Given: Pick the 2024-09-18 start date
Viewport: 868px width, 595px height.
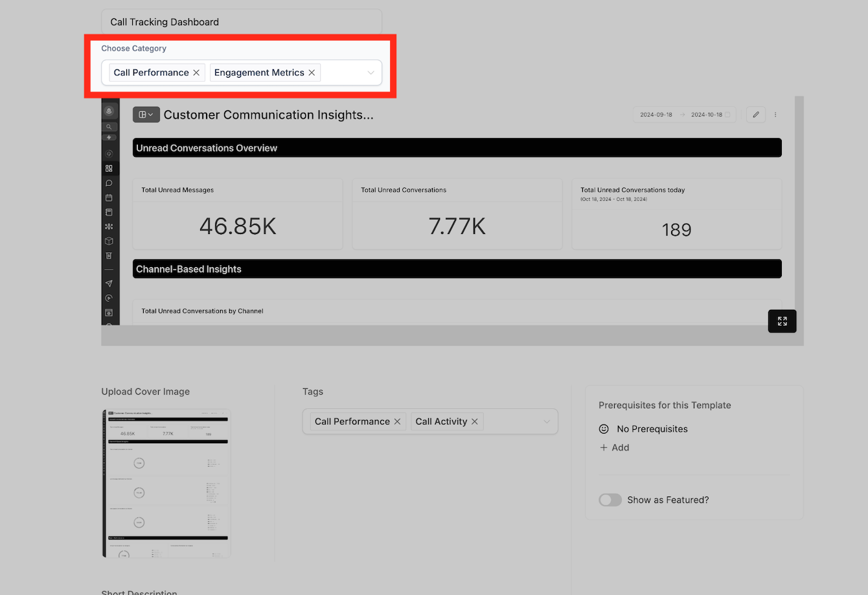Looking at the screenshot, I should point(656,115).
